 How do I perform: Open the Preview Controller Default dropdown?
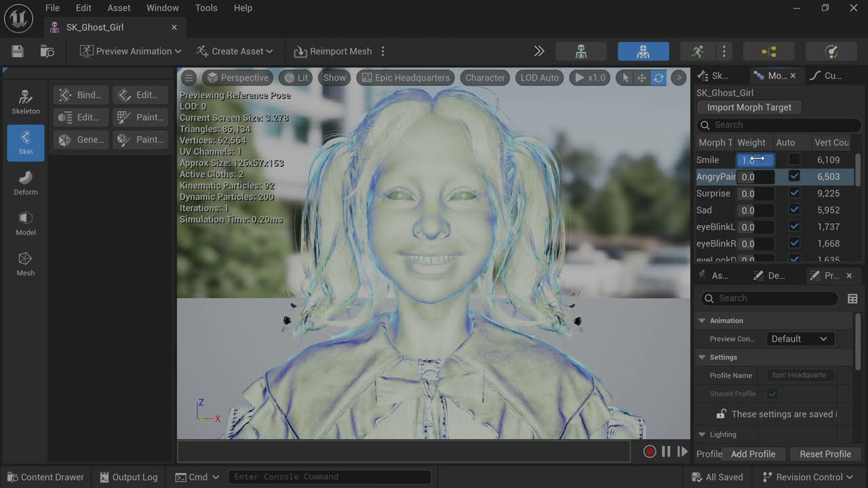click(800, 339)
